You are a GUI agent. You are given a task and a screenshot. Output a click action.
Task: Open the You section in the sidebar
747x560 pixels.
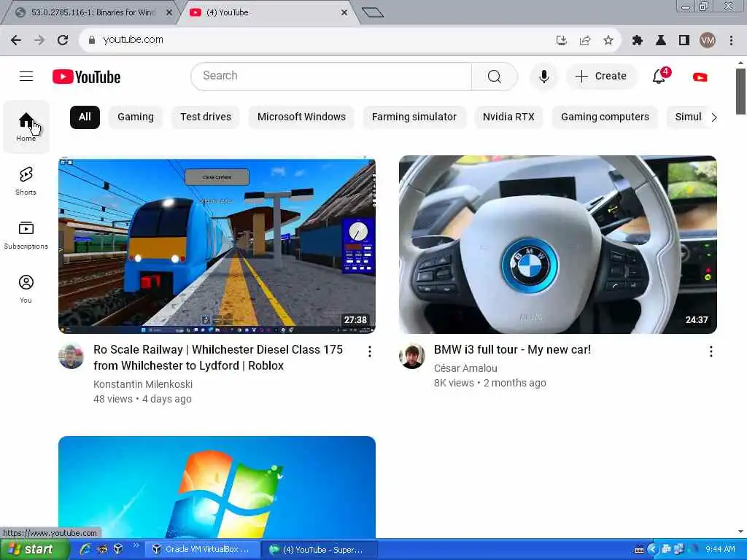coord(26,289)
